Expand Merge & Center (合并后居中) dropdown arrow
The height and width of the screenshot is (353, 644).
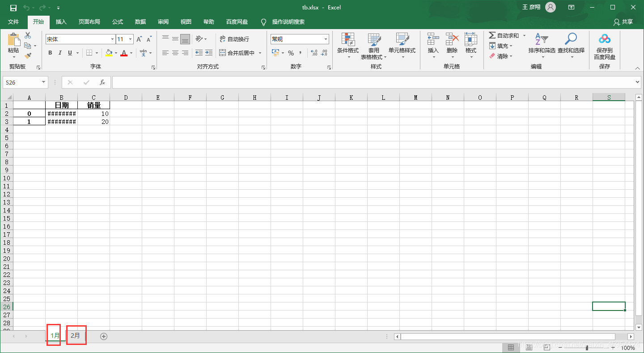[260, 53]
